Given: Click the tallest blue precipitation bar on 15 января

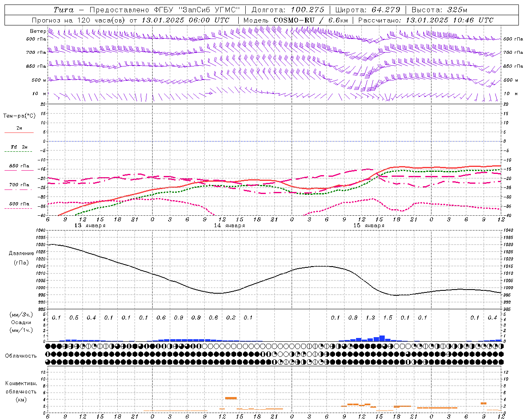Looking at the screenshot, I should click(382, 338).
